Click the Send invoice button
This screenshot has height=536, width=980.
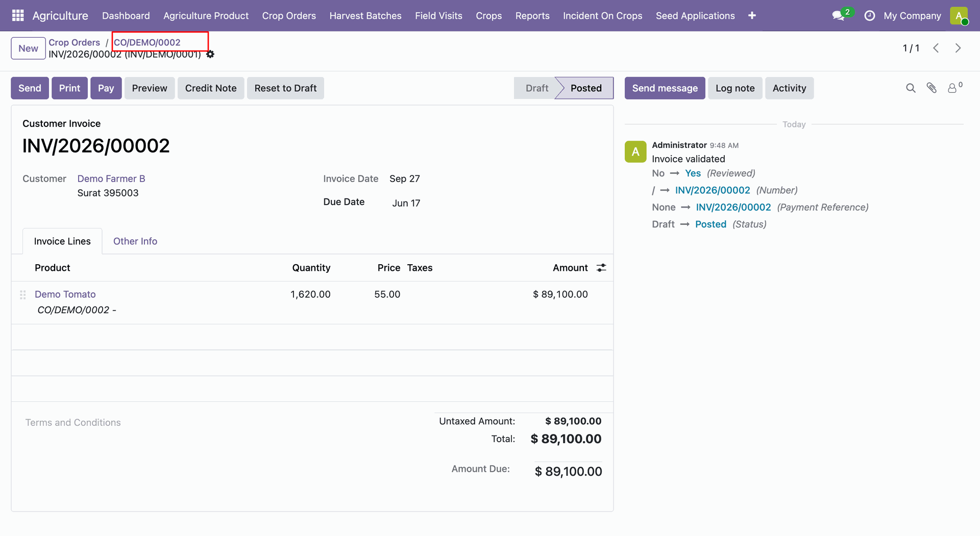pos(30,88)
